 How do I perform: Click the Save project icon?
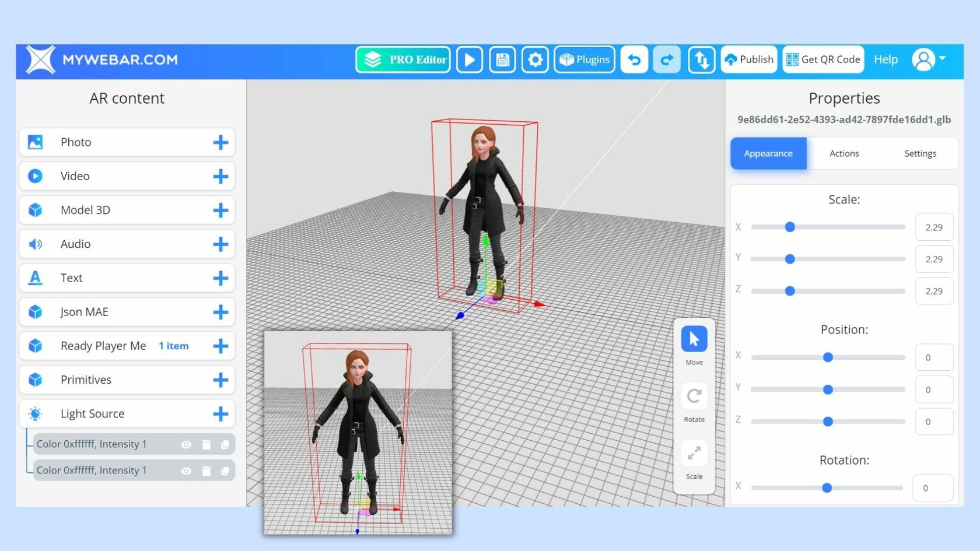(502, 59)
